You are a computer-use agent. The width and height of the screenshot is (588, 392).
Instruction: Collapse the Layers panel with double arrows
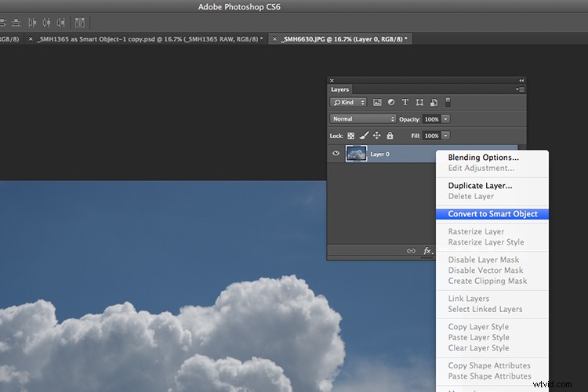click(521, 80)
